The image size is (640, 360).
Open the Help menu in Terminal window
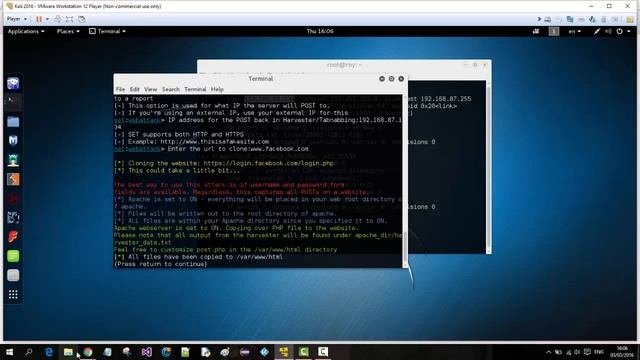click(217, 89)
